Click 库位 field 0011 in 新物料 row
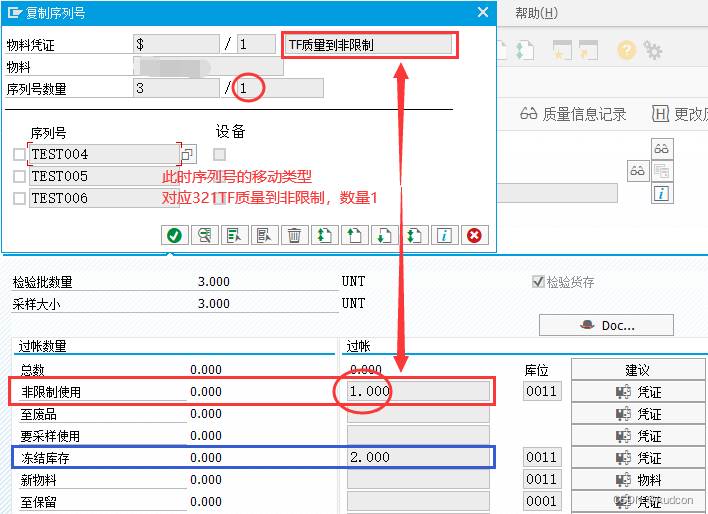The width and height of the screenshot is (708, 514). point(542,479)
